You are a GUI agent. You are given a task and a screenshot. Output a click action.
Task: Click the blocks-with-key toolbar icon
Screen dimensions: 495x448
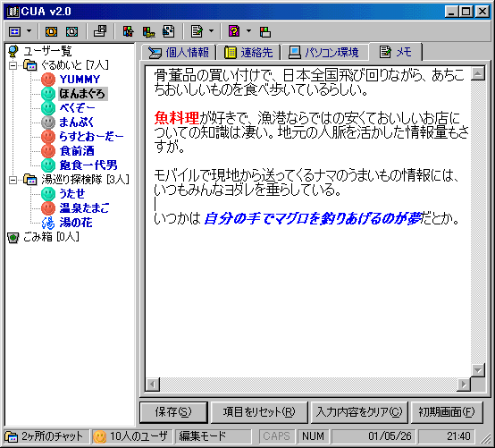click(148, 31)
